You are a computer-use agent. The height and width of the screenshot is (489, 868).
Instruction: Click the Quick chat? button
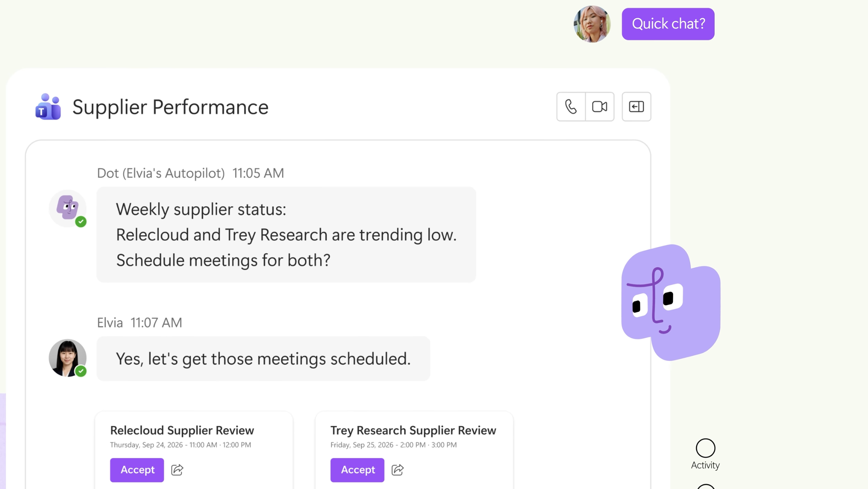tap(668, 24)
